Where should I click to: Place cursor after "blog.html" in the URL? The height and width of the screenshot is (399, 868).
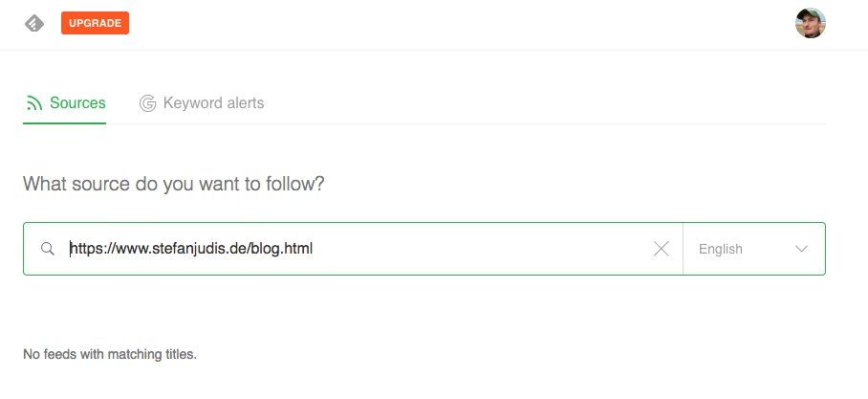coord(314,249)
